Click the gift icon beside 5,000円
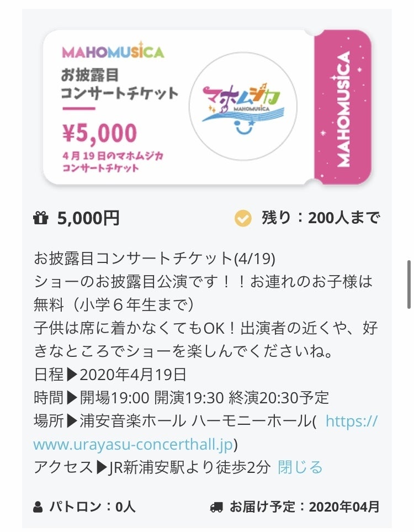414x532 pixels. point(41,219)
